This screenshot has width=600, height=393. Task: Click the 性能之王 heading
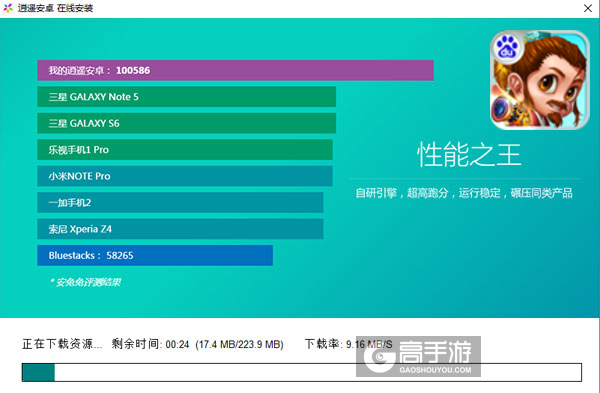click(x=469, y=154)
